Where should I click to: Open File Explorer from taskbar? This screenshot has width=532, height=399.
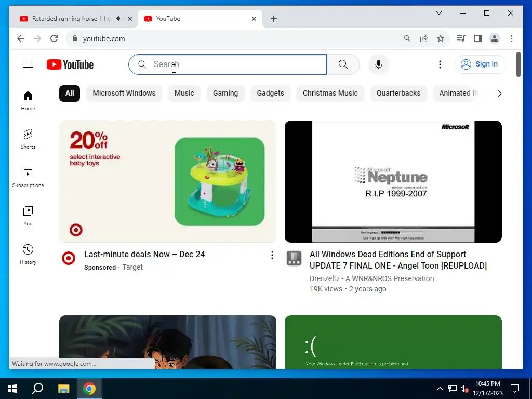(x=63, y=389)
